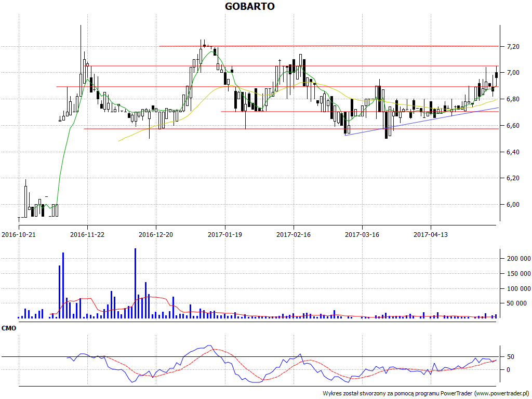Click the 7,00 price axis label
Image resolution: width=532 pixels, height=399 pixels.
point(513,73)
